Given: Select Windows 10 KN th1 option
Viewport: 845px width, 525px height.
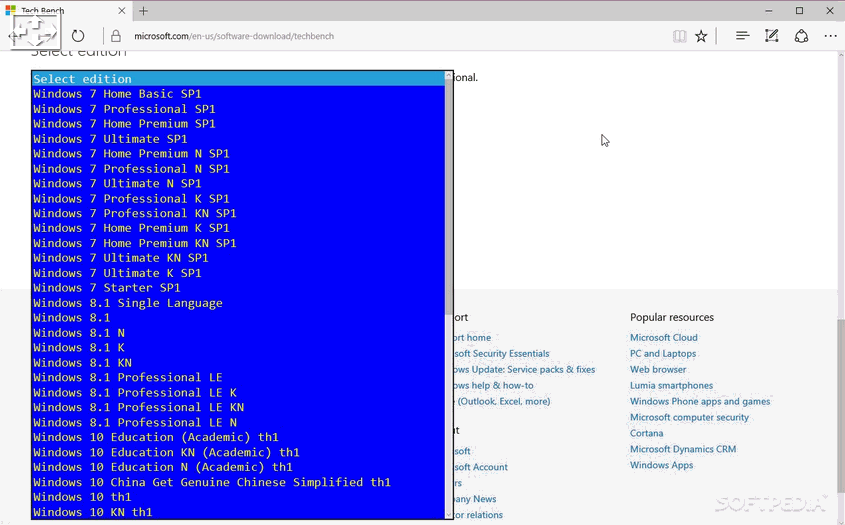Looking at the screenshot, I should 238,512.
